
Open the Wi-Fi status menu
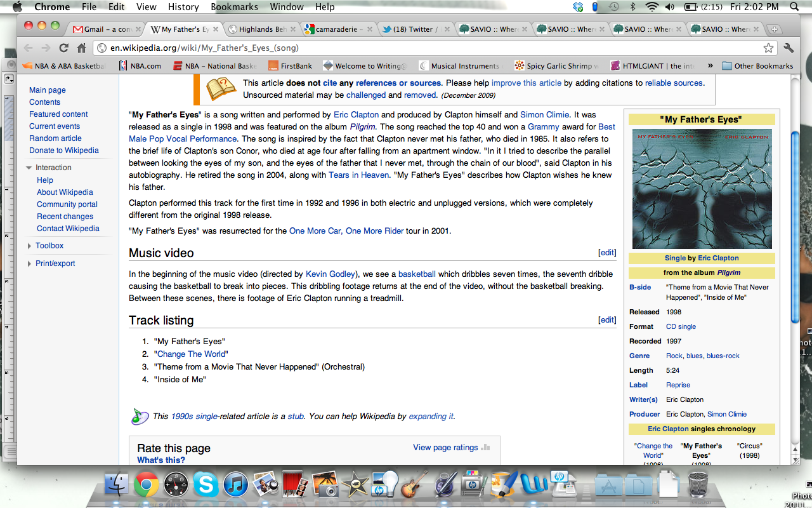coord(652,7)
